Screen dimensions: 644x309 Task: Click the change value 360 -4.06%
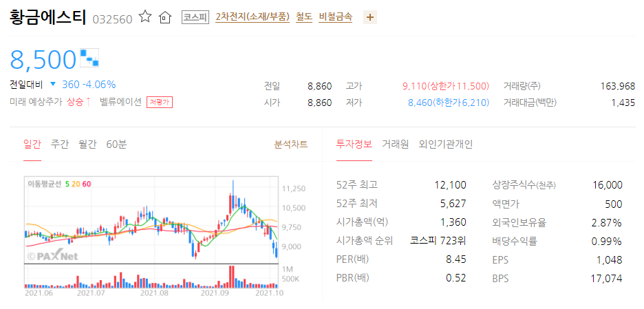tap(89, 85)
